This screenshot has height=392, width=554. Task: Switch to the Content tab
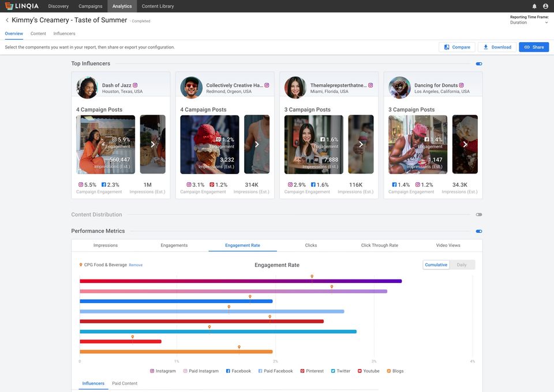click(x=38, y=33)
